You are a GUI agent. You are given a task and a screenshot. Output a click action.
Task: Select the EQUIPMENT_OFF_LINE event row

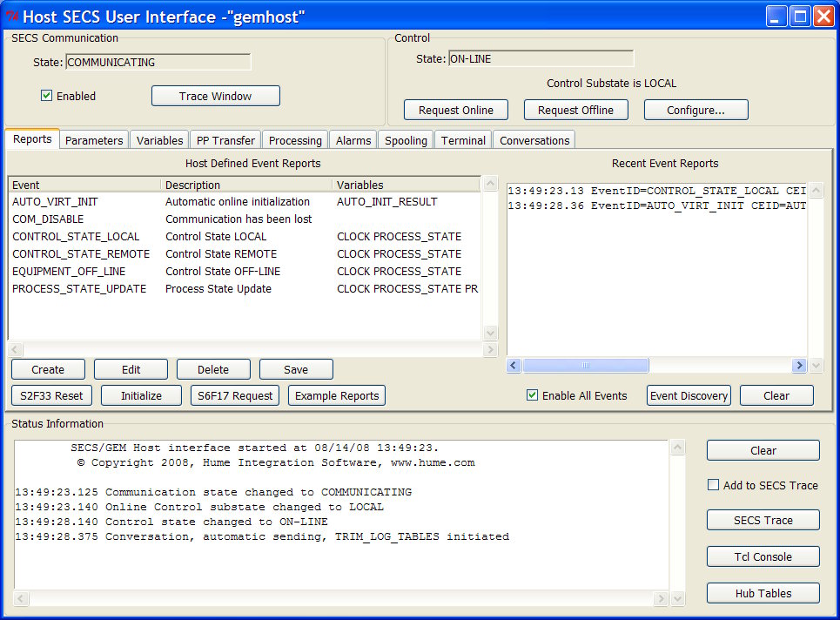[x=245, y=271]
